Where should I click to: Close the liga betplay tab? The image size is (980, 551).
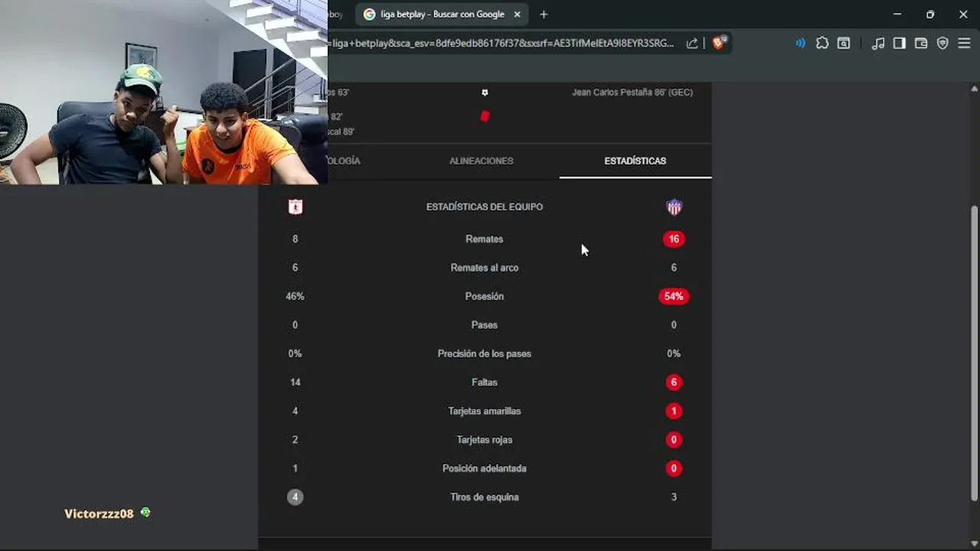[518, 15]
